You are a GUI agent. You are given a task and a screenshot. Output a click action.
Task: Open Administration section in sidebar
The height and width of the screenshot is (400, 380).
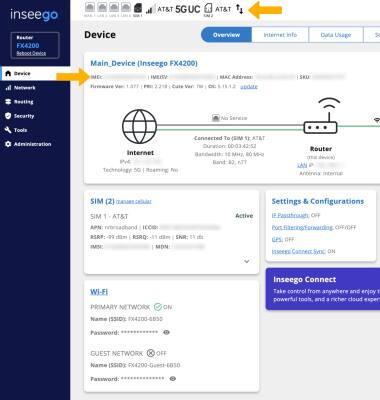click(35, 144)
